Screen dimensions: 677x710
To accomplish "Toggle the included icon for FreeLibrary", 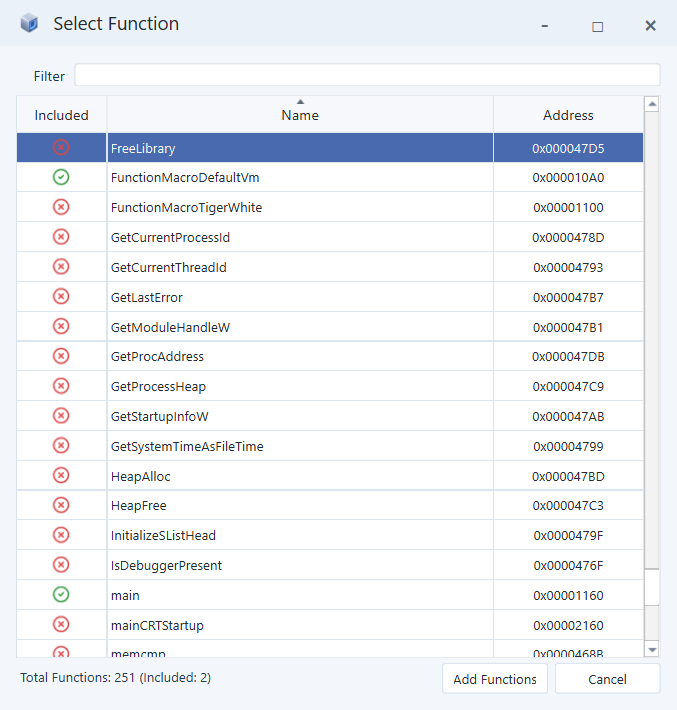I will [61, 148].
